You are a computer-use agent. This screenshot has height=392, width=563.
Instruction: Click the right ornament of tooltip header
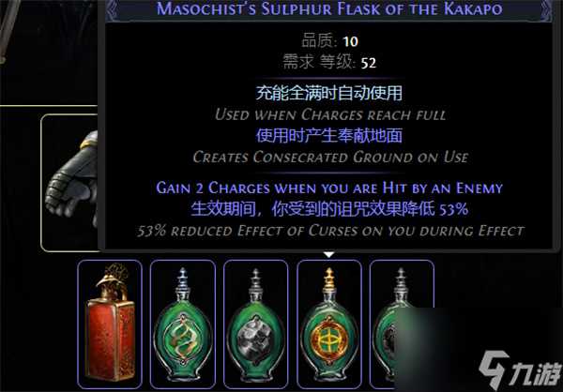(544, 10)
